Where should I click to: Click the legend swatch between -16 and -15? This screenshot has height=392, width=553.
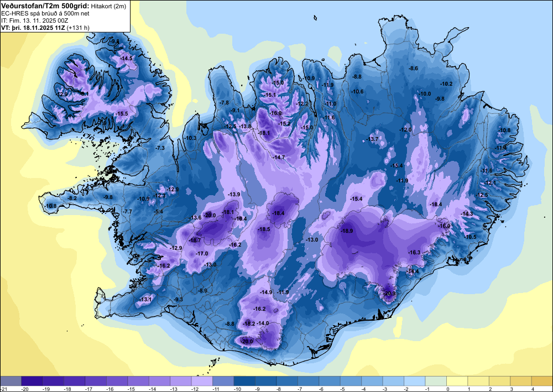(117, 381)
